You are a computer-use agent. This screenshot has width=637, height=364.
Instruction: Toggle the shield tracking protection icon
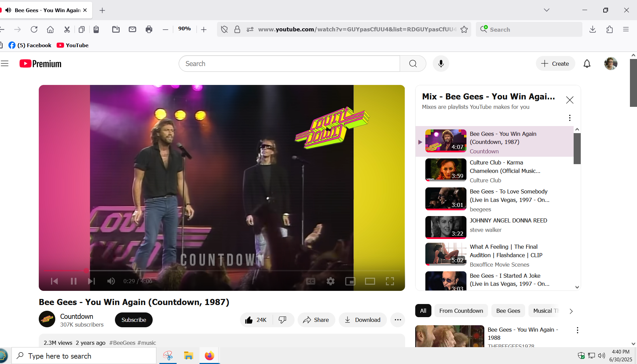(x=224, y=29)
